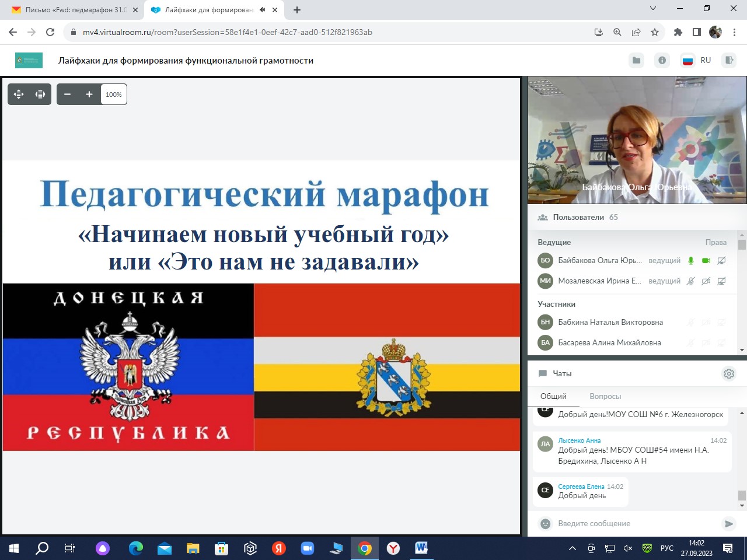Click the zoom magnifier icon in address bar
The height and width of the screenshot is (560, 747).
pyautogui.click(x=617, y=32)
